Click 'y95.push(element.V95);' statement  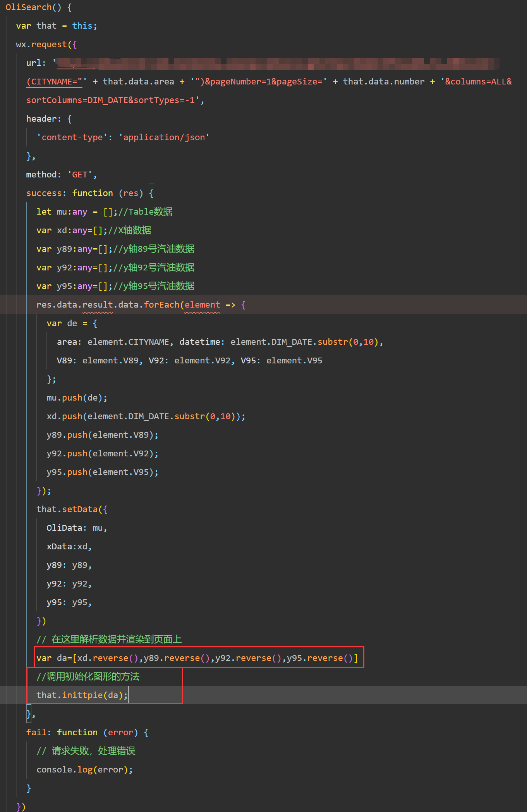click(103, 472)
